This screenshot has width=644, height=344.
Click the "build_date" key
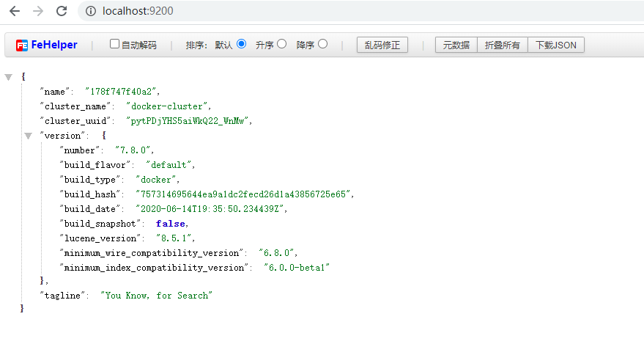pyautogui.click(x=89, y=209)
